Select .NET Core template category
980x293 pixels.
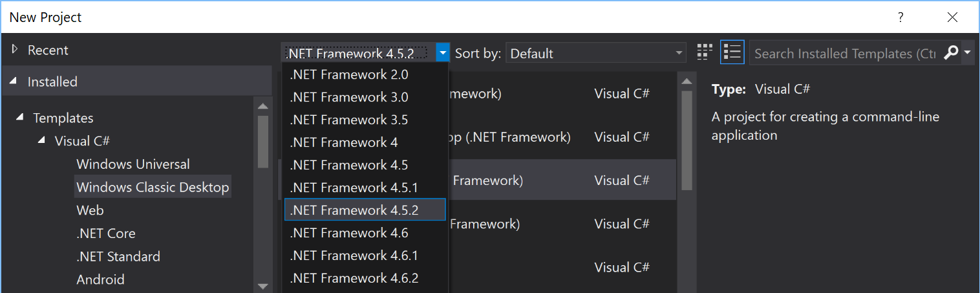point(106,233)
